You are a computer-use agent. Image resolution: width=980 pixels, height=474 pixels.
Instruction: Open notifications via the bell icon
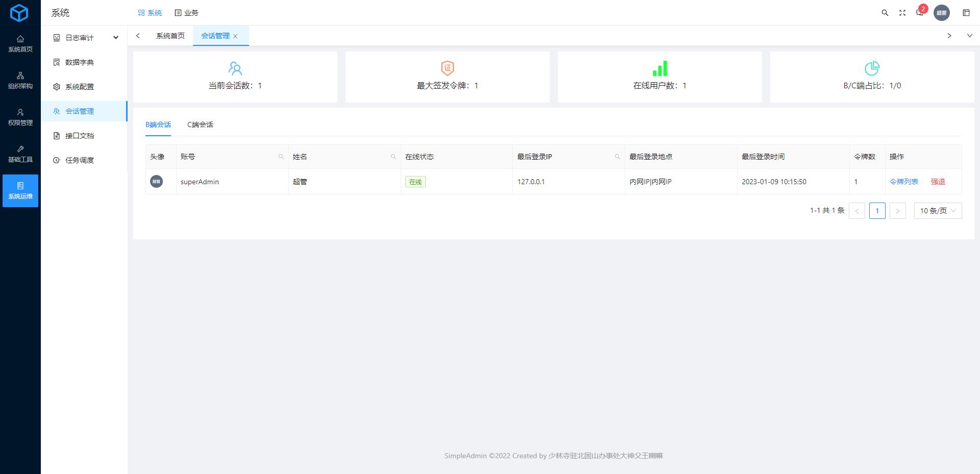[x=920, y=13]
